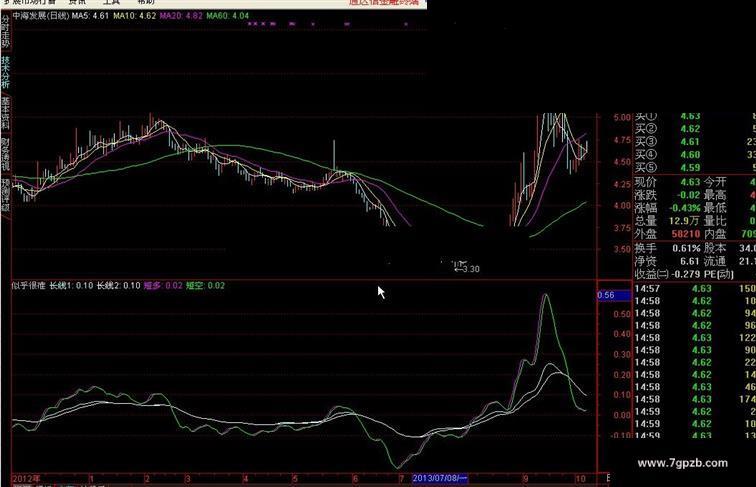Viewport: 756px width, 487px height.
Task: Open the 财务透视 sidebar tab
Action: [5, 154]
